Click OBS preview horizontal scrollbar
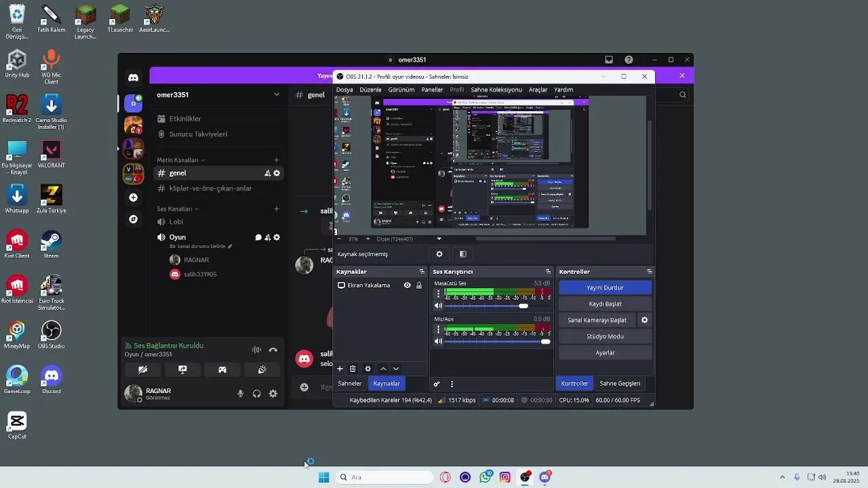This screenshot has height=488, width=868. 546,239
